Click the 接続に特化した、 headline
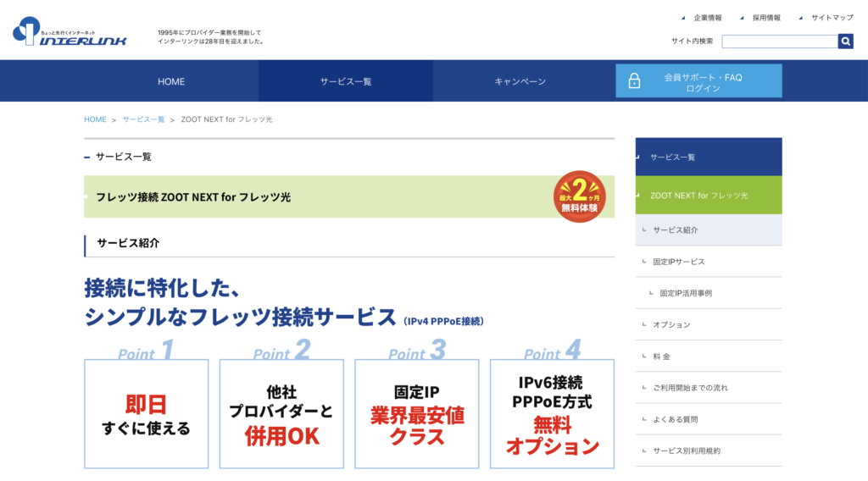Viewport: 868px width, 481px height. pos(163,288)
